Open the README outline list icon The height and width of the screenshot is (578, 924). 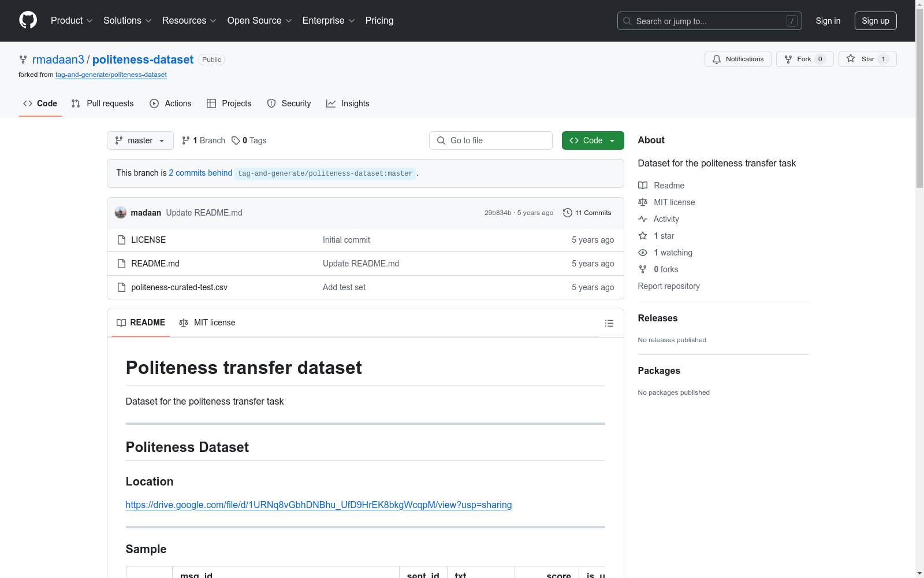609,323
